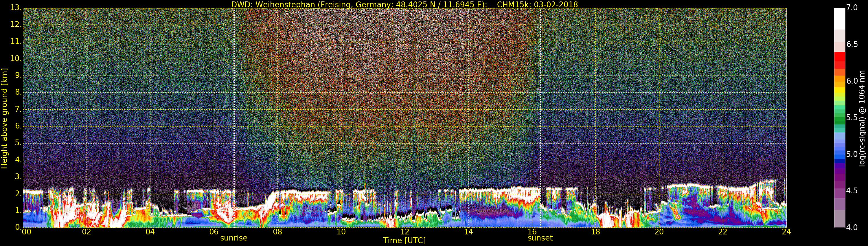Click the white top segment of the colorbar
Viewport: 868px width, 246px height.
point(839,19)
